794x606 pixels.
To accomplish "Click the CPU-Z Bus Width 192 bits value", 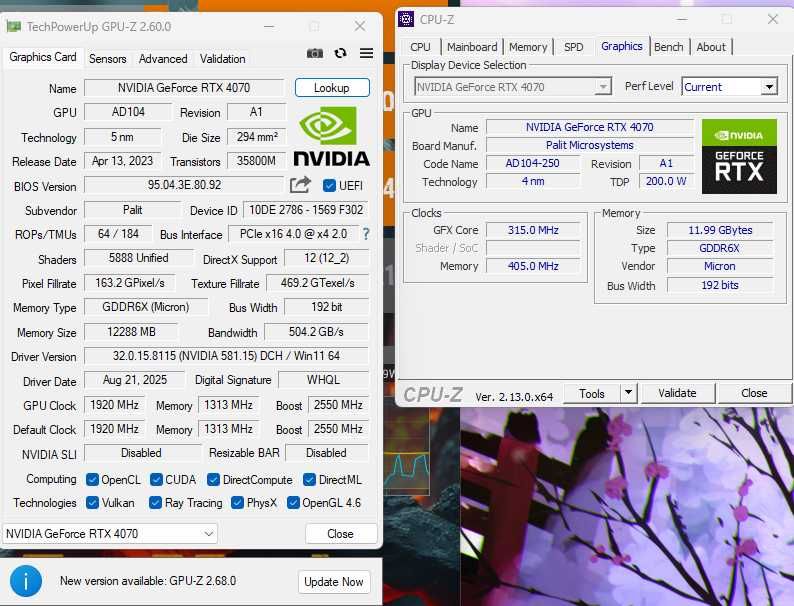I will [x=720, y=285].
